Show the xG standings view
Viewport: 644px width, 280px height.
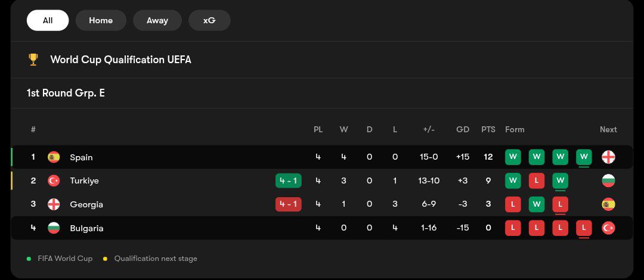coord(209,20)
